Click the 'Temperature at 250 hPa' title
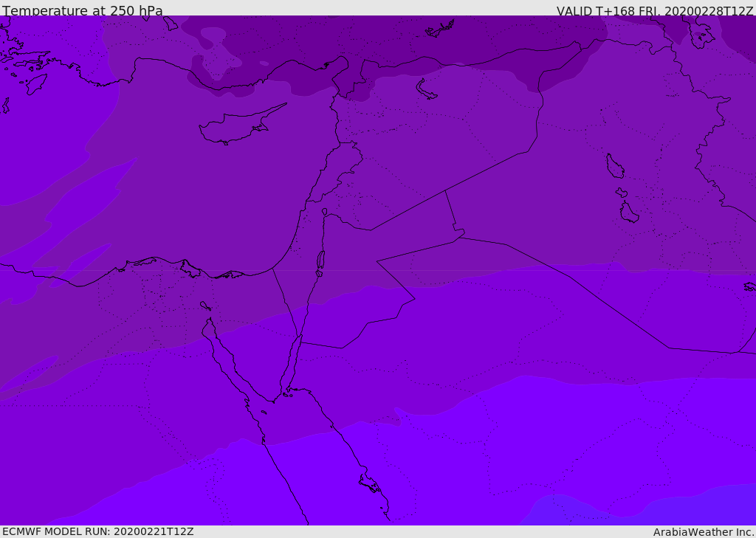756x538 pixels. (83, 10)
